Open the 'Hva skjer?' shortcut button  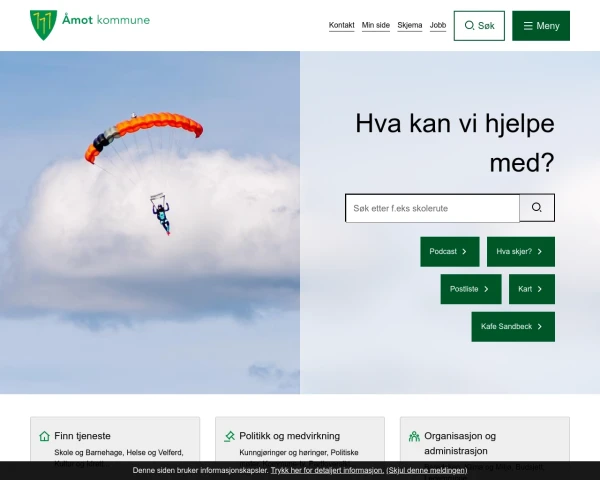point(521,251)
